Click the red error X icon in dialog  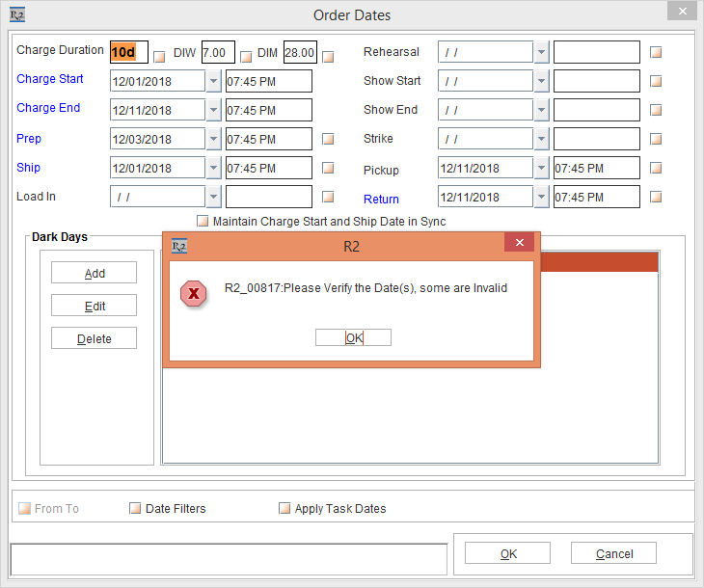194,293
